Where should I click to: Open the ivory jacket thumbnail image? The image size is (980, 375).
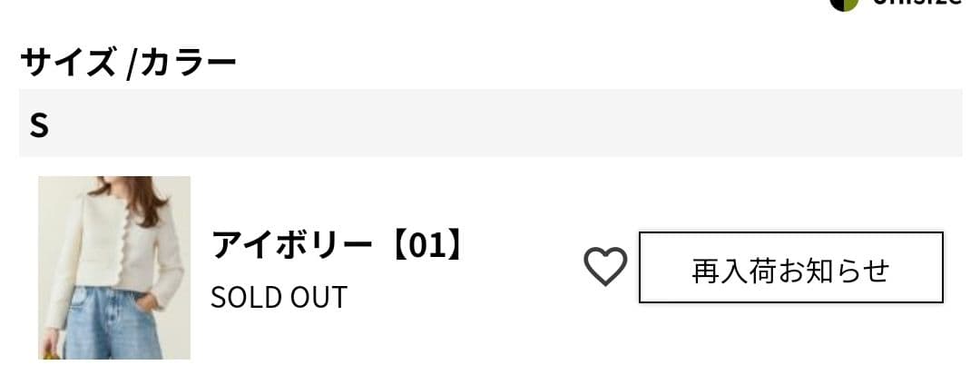[114, 267]
